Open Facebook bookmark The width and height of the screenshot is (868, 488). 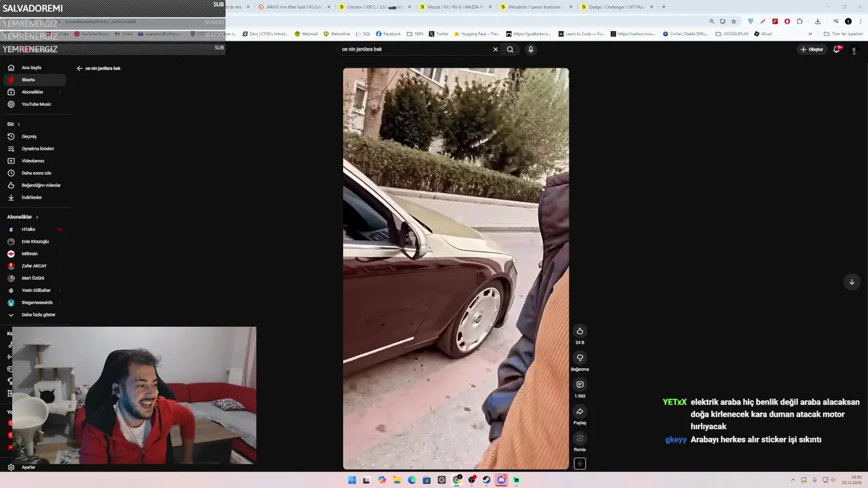389,34
